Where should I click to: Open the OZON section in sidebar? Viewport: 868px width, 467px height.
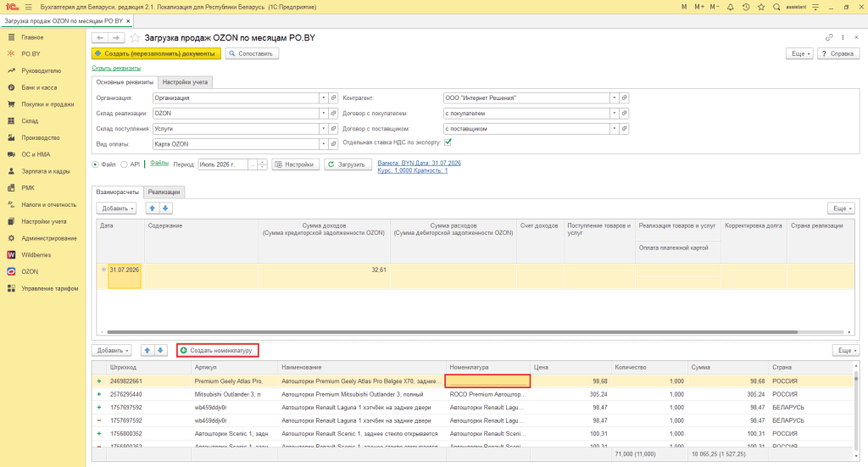30,272
